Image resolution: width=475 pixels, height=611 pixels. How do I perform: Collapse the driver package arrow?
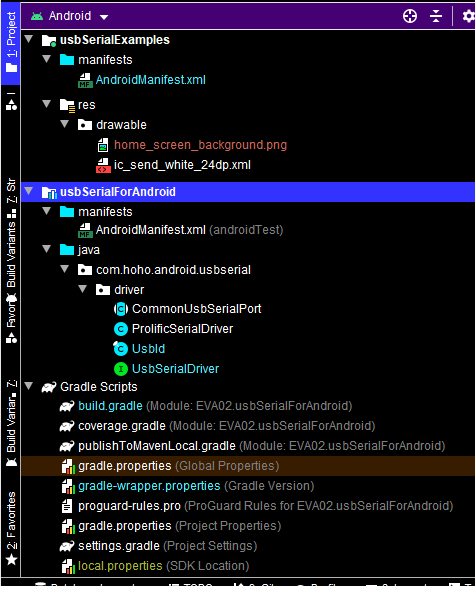coord(83,289)
